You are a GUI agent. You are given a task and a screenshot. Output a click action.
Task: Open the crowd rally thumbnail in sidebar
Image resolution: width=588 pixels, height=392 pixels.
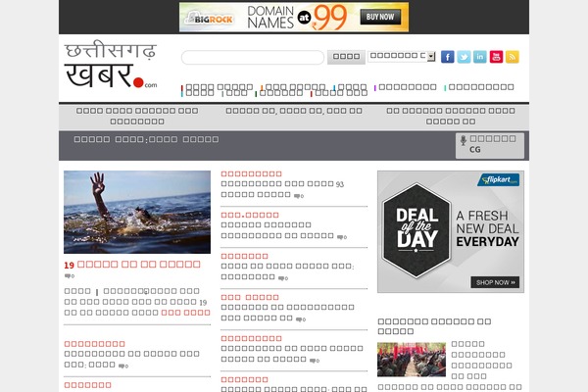click(x=412, y=360)
